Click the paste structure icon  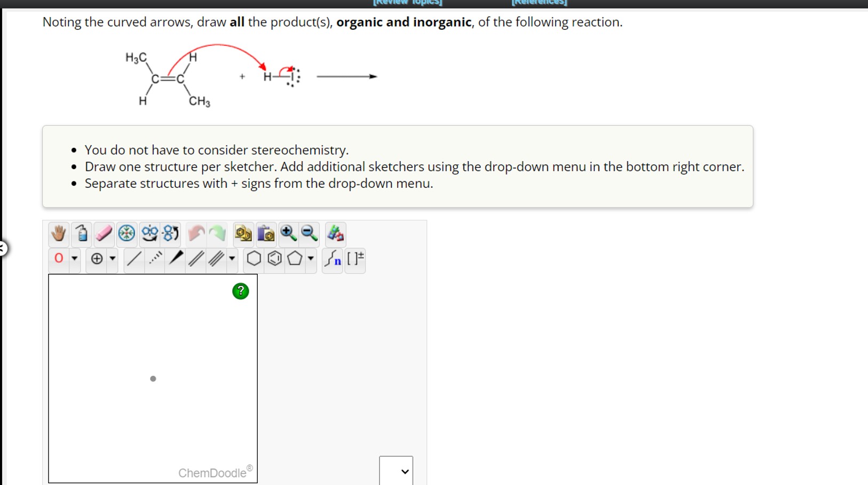tap(266, 234)
